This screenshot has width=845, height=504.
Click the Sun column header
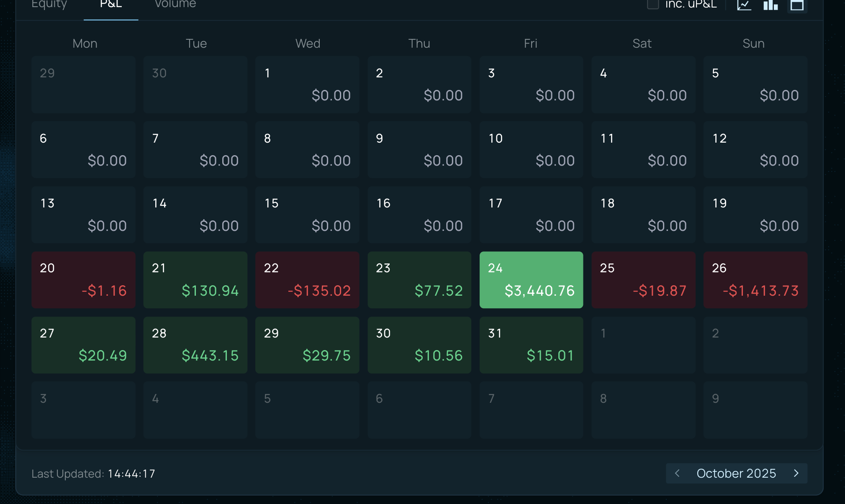point(753,43)
